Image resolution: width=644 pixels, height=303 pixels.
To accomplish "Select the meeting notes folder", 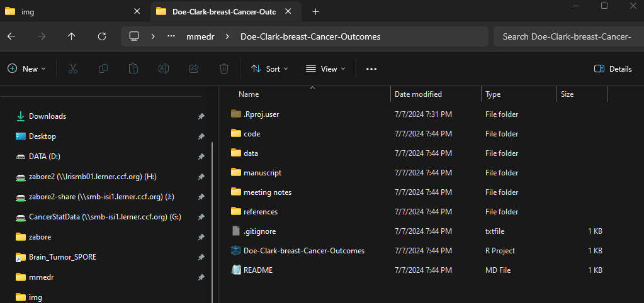I will [x=268, y=192].
